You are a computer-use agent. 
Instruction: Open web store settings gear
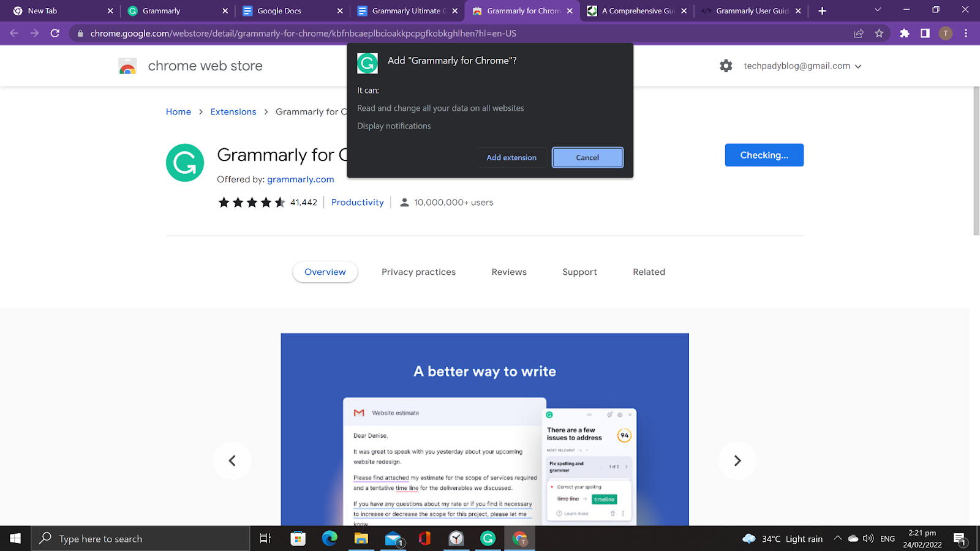(x=726, y=66)
